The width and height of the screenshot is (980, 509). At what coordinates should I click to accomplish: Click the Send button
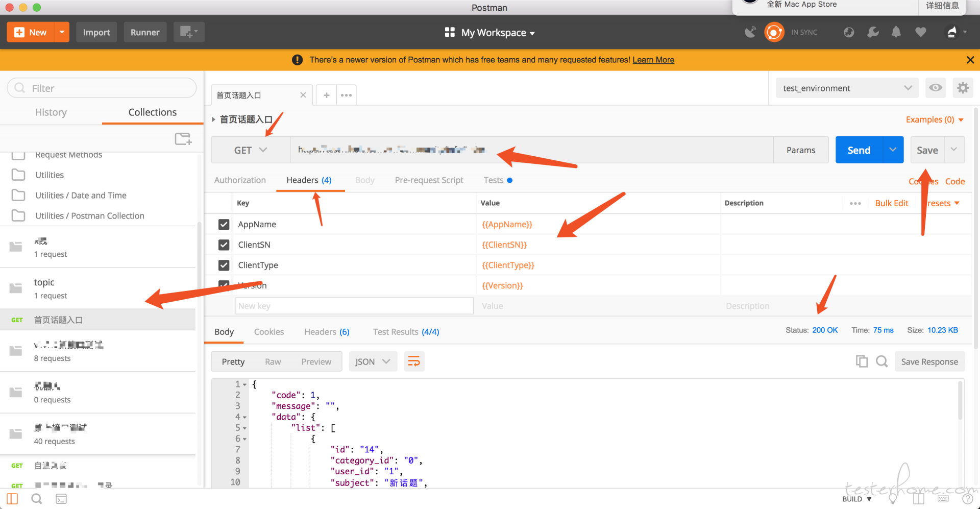point(859,150)
